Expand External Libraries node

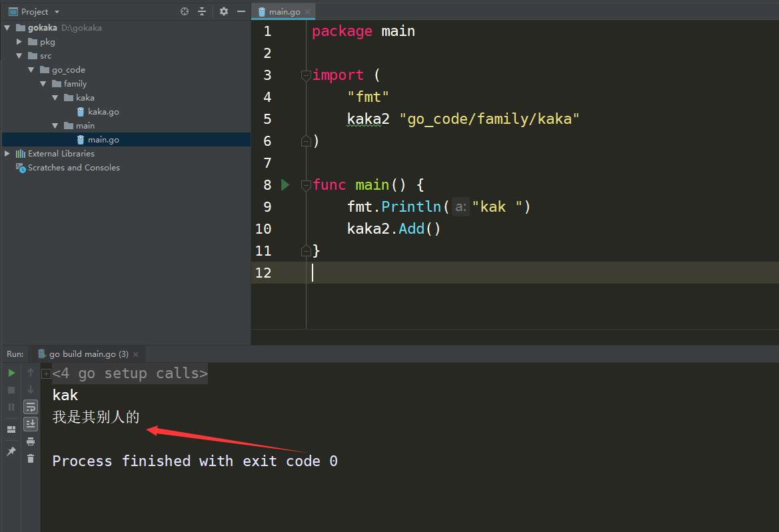pyautogui.click(x=7, y=153)
